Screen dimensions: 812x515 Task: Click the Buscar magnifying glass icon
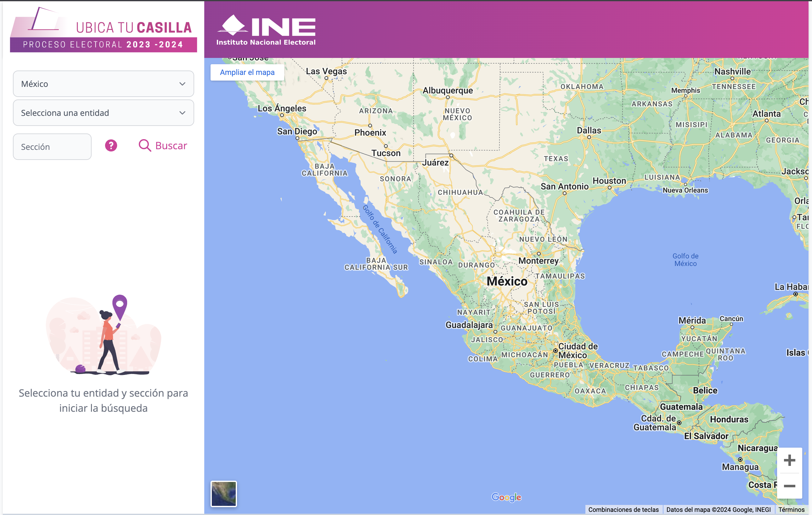pos(145,146)
